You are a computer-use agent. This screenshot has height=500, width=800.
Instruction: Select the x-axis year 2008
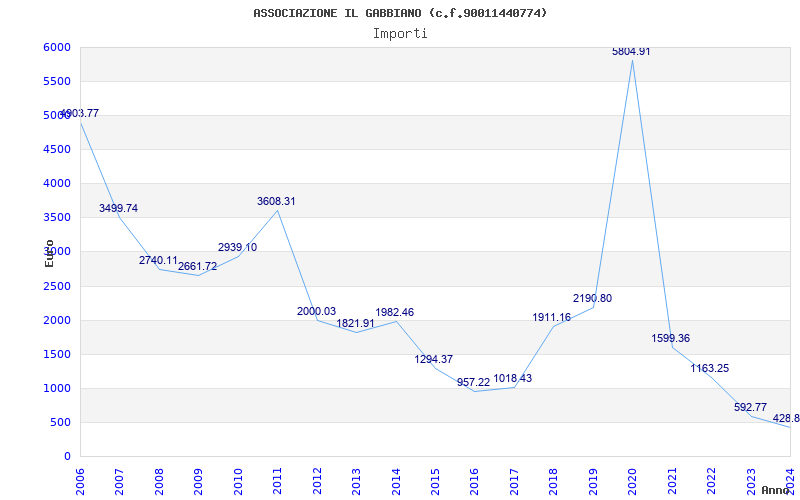[159, 481]
